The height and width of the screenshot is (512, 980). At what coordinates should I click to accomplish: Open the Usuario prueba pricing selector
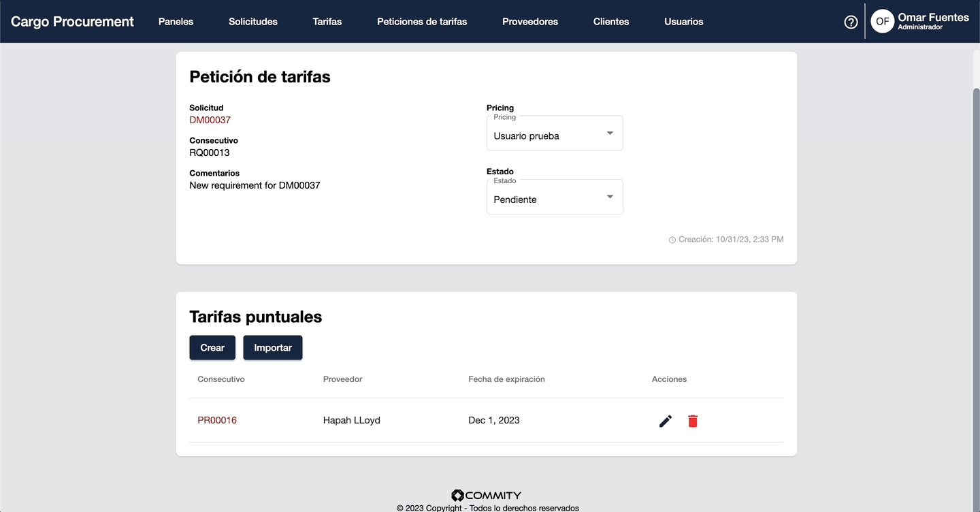coord(544,135)
